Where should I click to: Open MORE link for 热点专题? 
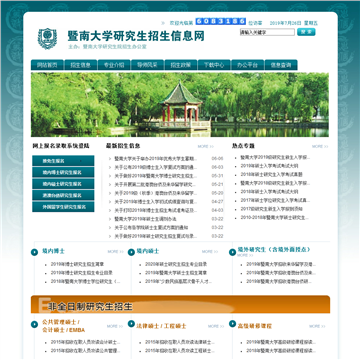[x=320, y=146]
